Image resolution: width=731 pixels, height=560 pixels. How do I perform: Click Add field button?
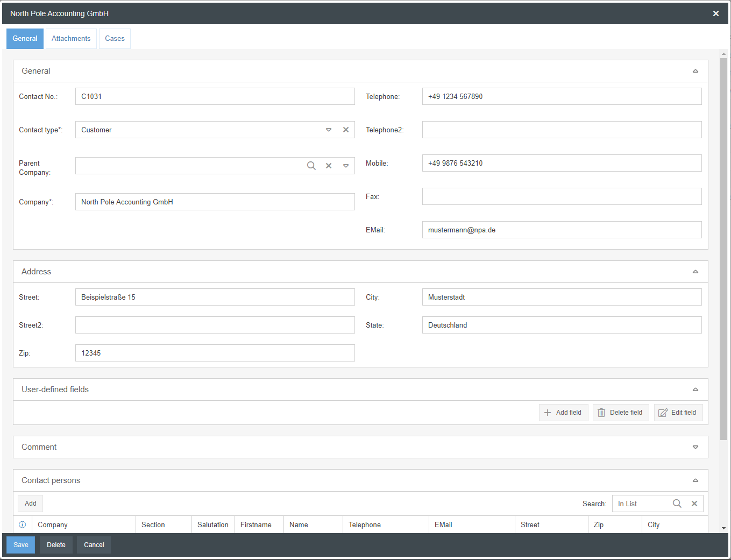pyautogui.click(x=563, y=413)
